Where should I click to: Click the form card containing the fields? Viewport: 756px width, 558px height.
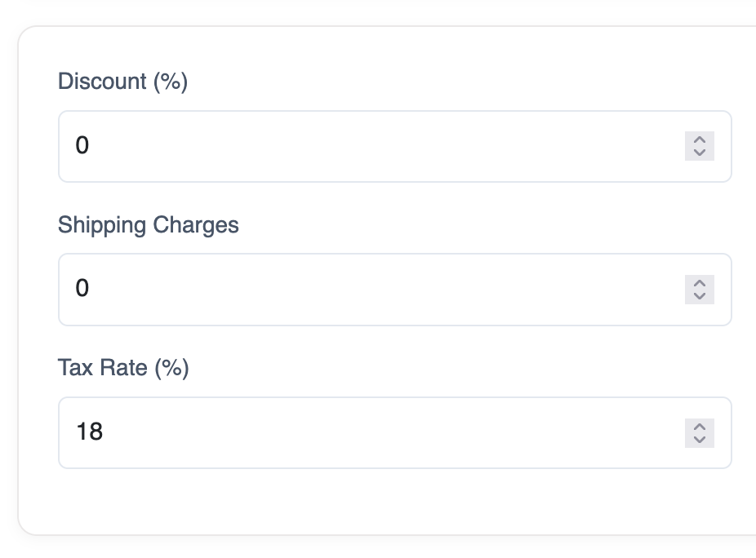(x=380, y=506)
